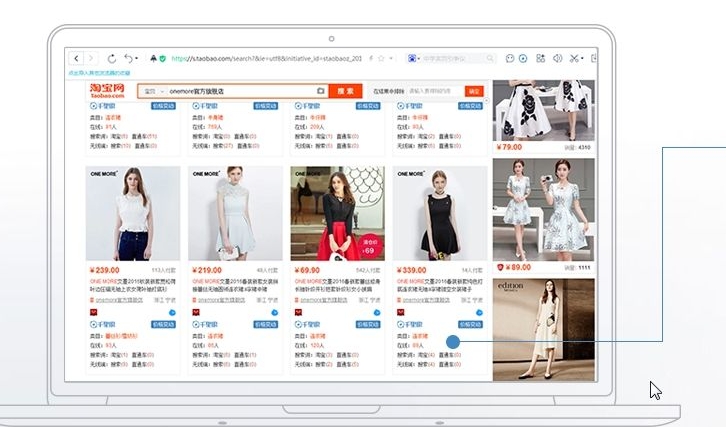The image size is (726, 427).
Task: Reload the page with the refresh icon
Action: pyautogui.click(x=111, y=59)
